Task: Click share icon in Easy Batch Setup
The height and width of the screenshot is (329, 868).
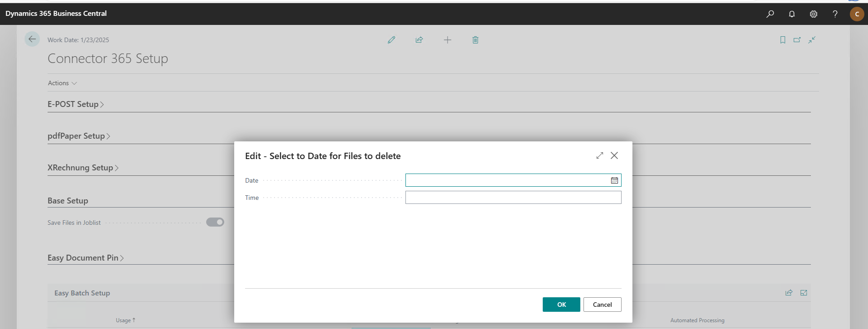Action: click(789, 293)
